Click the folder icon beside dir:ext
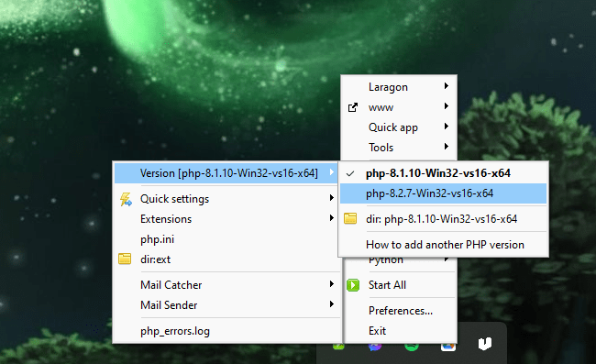Screen dimensions: 596x364 coord(125,259)
